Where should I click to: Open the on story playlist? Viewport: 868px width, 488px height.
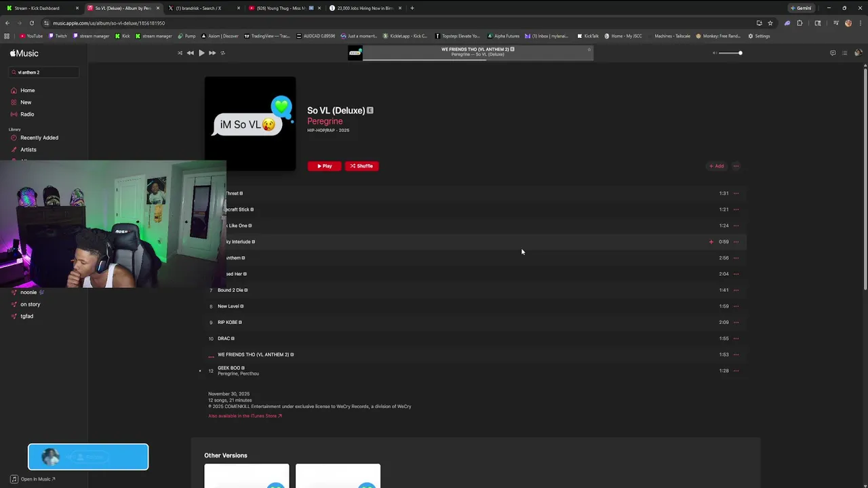pos(30,304)
